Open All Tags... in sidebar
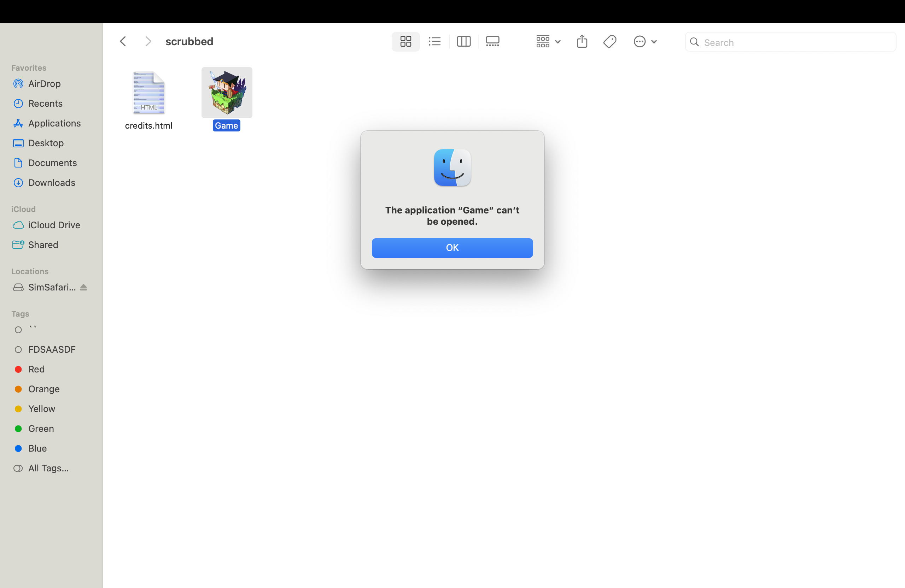This screenshot has width=905, height=588. 48,468
